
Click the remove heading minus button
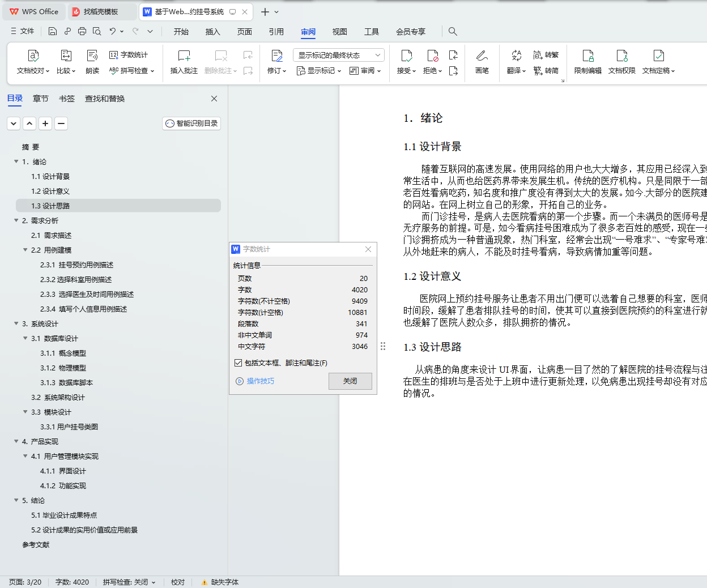click(61, 123)
